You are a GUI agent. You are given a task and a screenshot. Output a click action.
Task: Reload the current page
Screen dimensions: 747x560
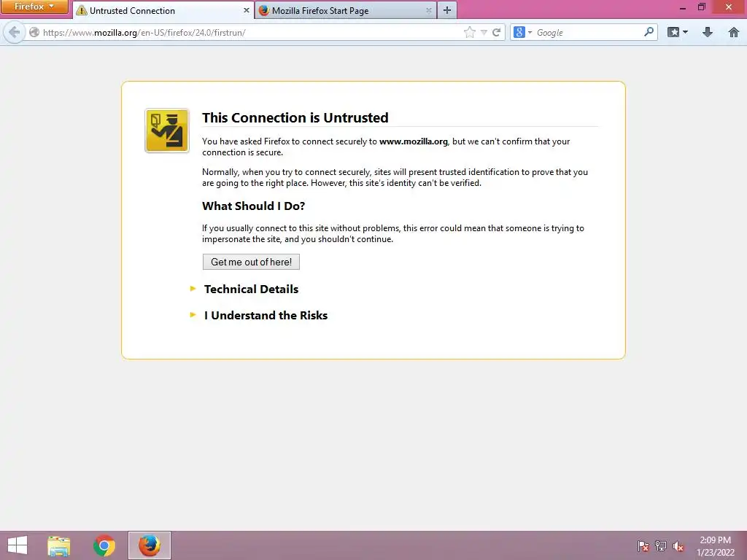pyautogui.click(x=496, y=32)
